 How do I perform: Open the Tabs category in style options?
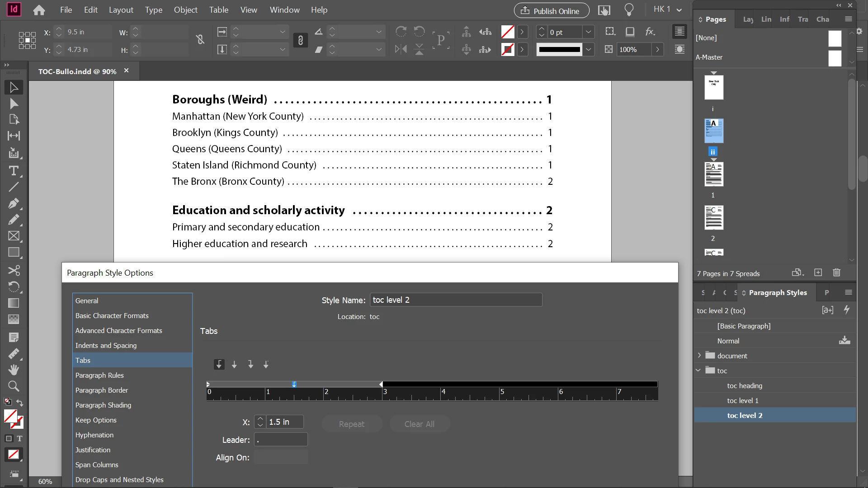(83, 360)
